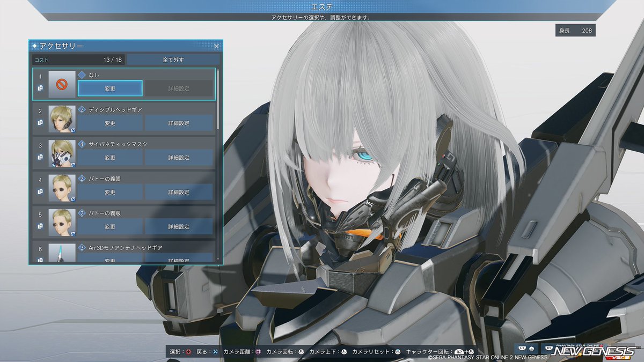Image resolution: width=644 pixels, height=362 pixels.
Task: Click the stick icon for カメラ上下
Action: [345, 352]
